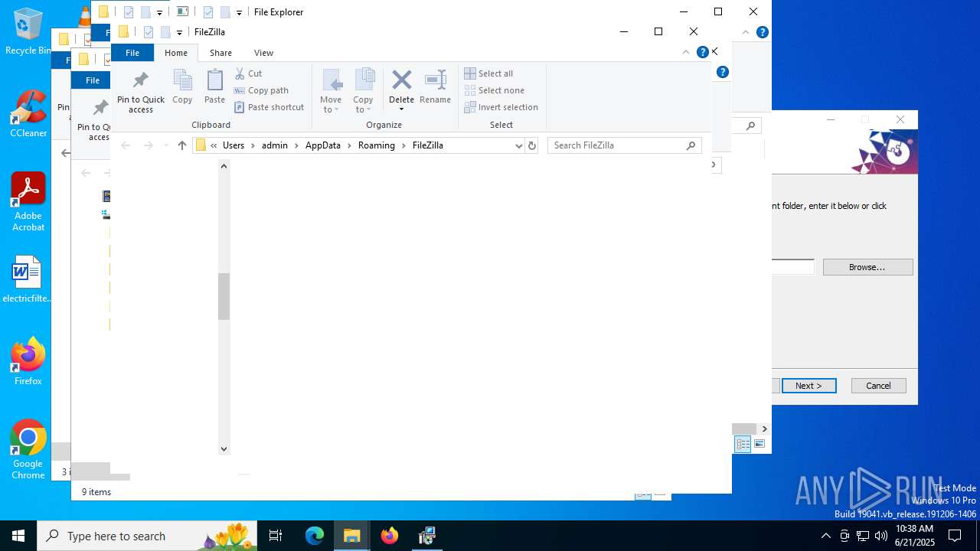Expand hidden path via the double chevron

click(x=214, y=145)
